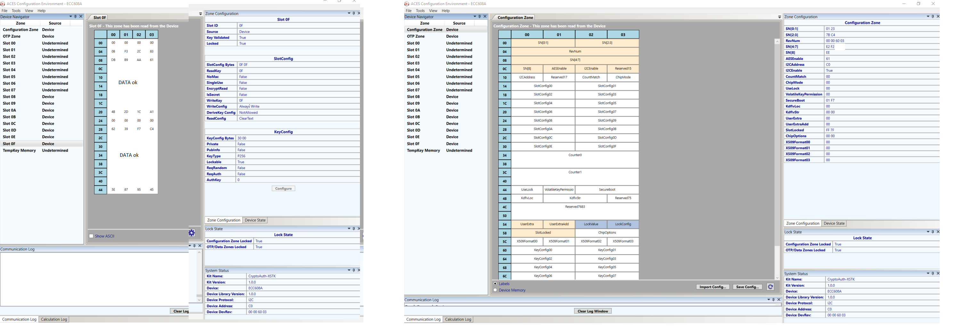Pin the Zone Configuration panel in right window
980x327 pixels.
(x=933, y=17)
